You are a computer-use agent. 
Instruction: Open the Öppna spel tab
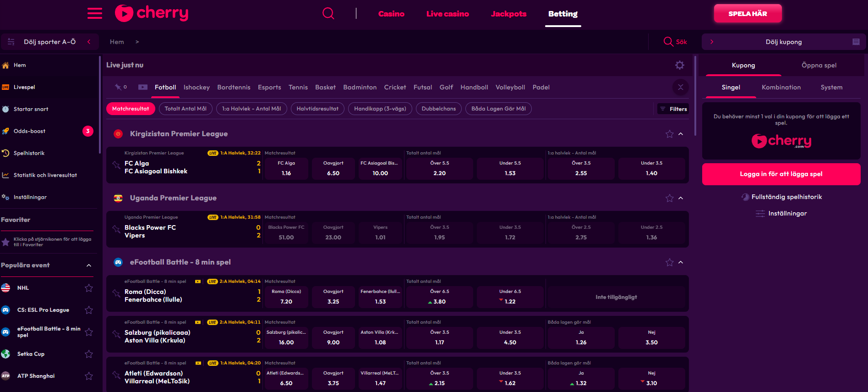819,65
